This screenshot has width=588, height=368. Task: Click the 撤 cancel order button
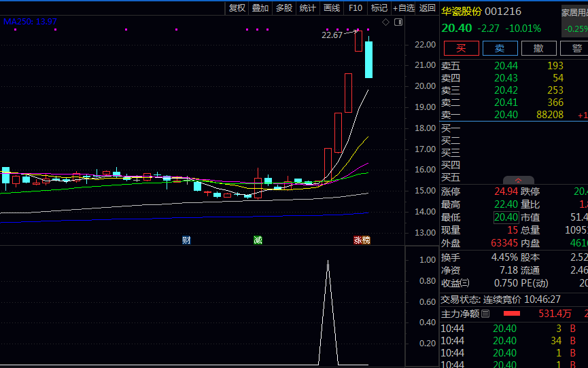point(538,48)
